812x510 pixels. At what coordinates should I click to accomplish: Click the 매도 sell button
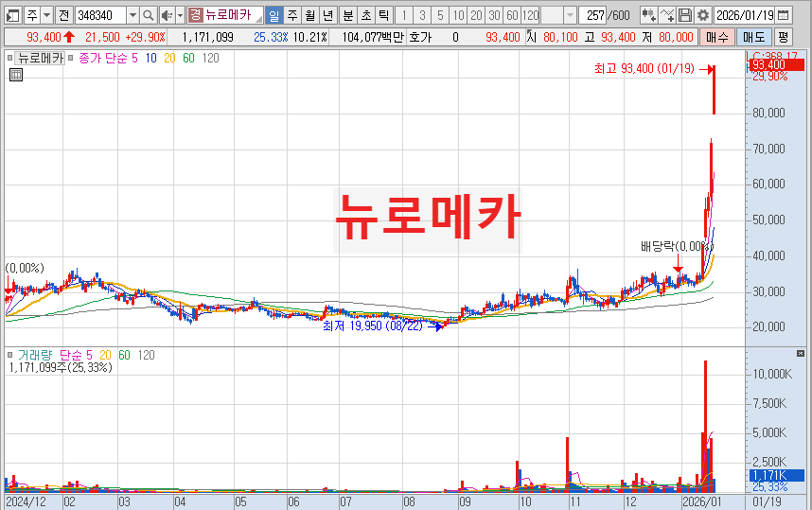pos(753,37)
